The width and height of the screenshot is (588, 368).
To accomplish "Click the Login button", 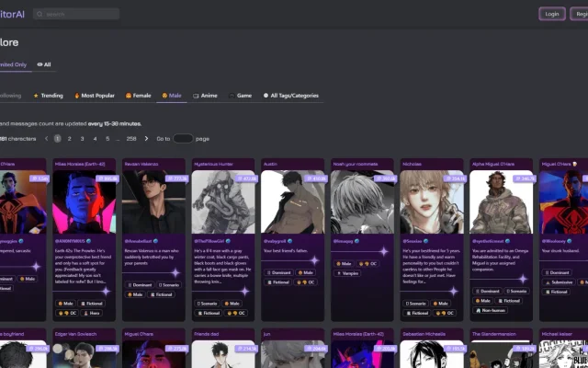I will [552, 14].
